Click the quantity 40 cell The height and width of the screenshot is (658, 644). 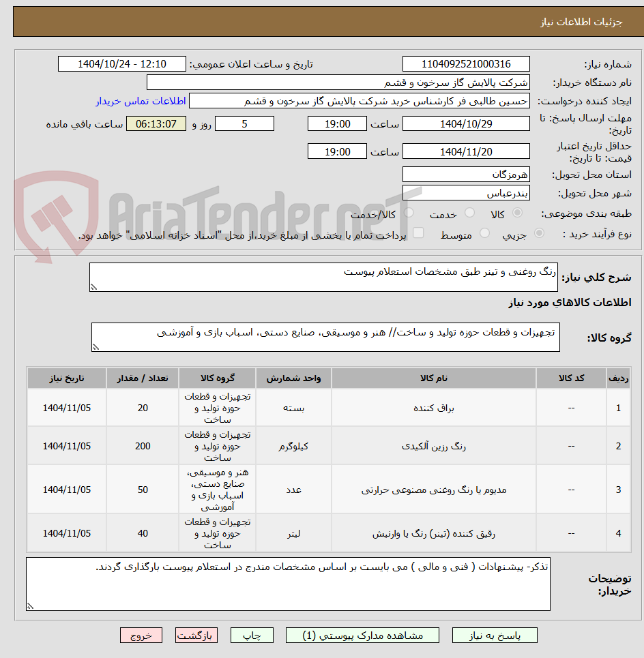(x=143, y=533)
